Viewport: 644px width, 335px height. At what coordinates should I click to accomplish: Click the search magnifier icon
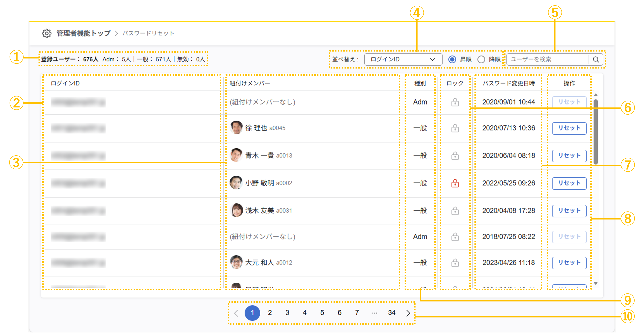pyautogui.click(x=596, y=60)
